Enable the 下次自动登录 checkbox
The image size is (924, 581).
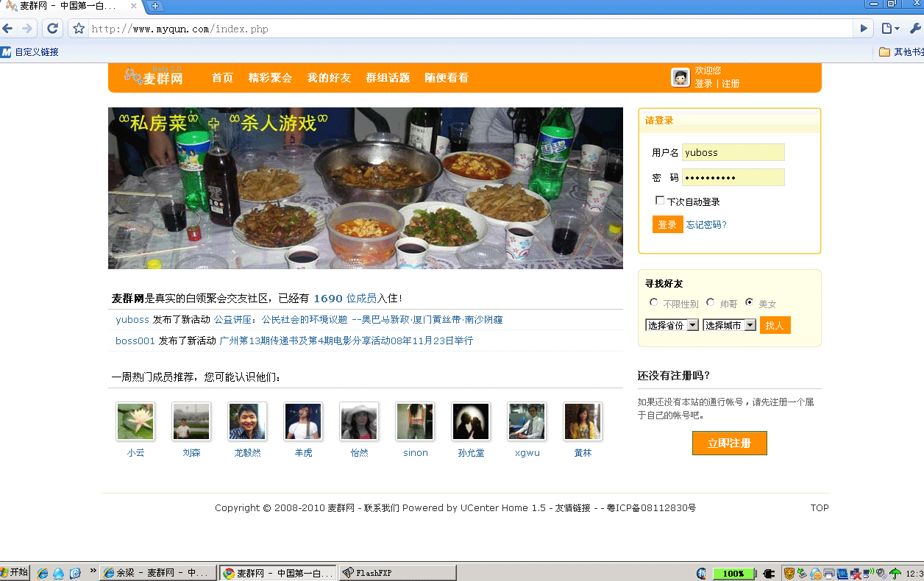tap(660, 200)
